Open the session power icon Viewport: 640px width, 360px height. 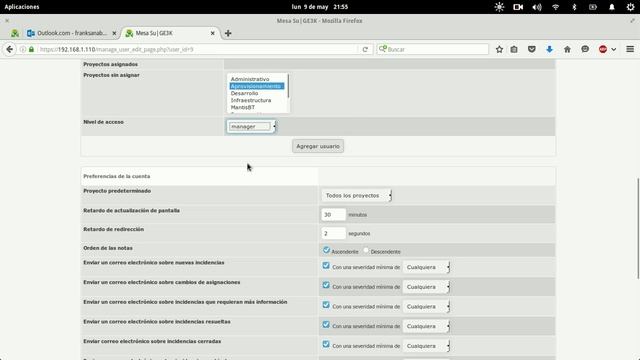tap(631, 7)
